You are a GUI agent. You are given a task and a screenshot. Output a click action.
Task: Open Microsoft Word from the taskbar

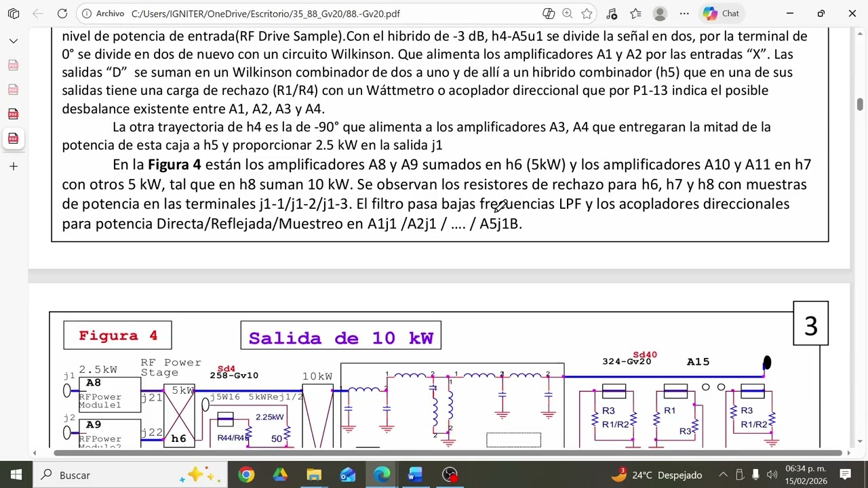pos(416,475)
